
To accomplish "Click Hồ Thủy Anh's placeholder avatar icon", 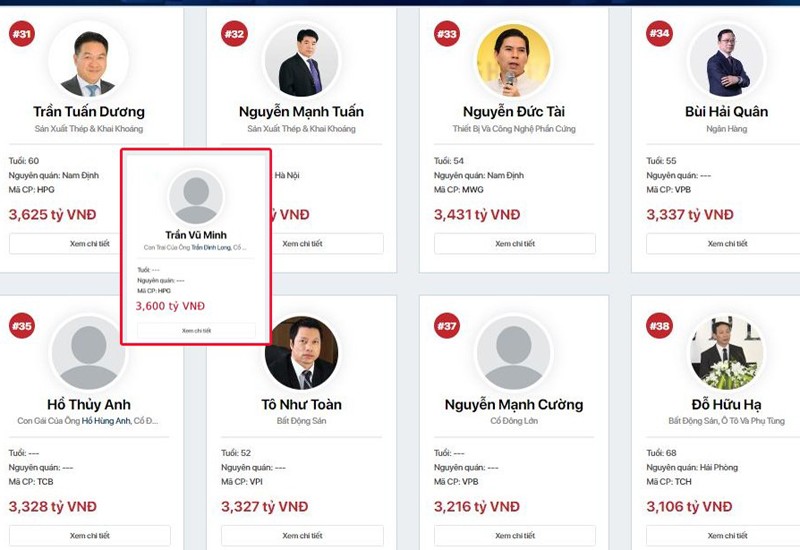I will pos(88,352).
